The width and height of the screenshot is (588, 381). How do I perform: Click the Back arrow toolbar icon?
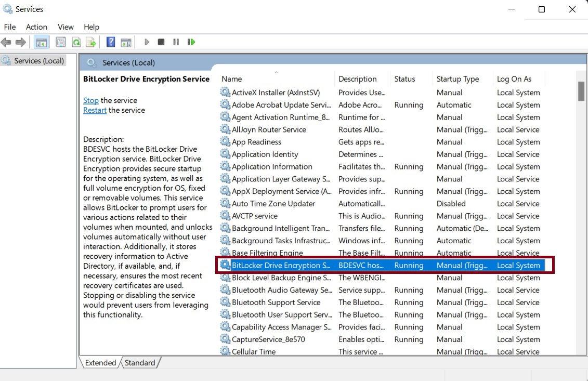coord(6,42)
